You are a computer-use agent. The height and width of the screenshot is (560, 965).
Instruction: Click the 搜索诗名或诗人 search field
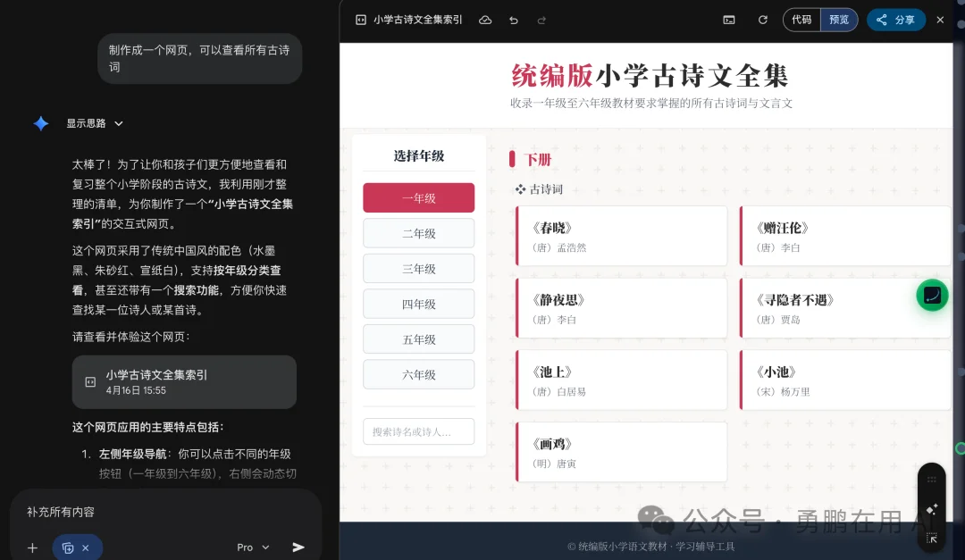point(418,431)
